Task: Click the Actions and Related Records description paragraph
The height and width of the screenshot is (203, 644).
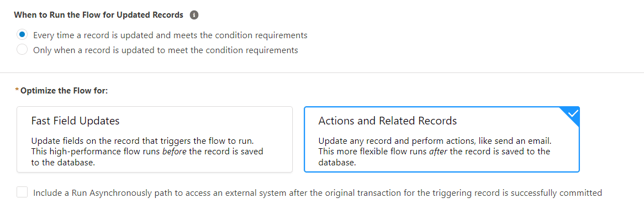Action: tap(434, 152)
